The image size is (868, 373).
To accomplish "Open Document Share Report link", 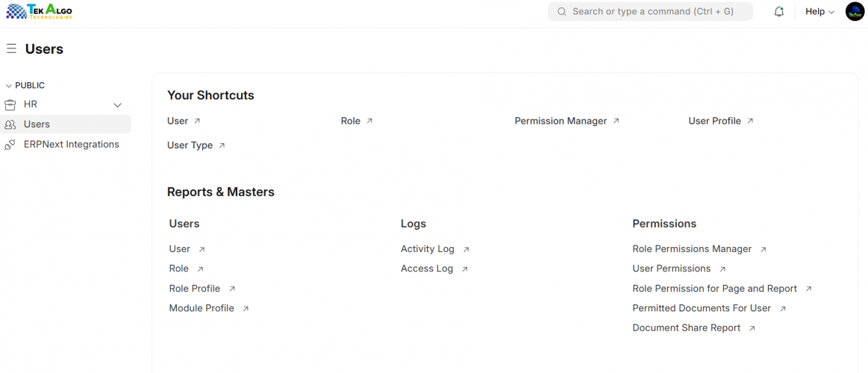I will pyautogui.click(x=686, y=328).
